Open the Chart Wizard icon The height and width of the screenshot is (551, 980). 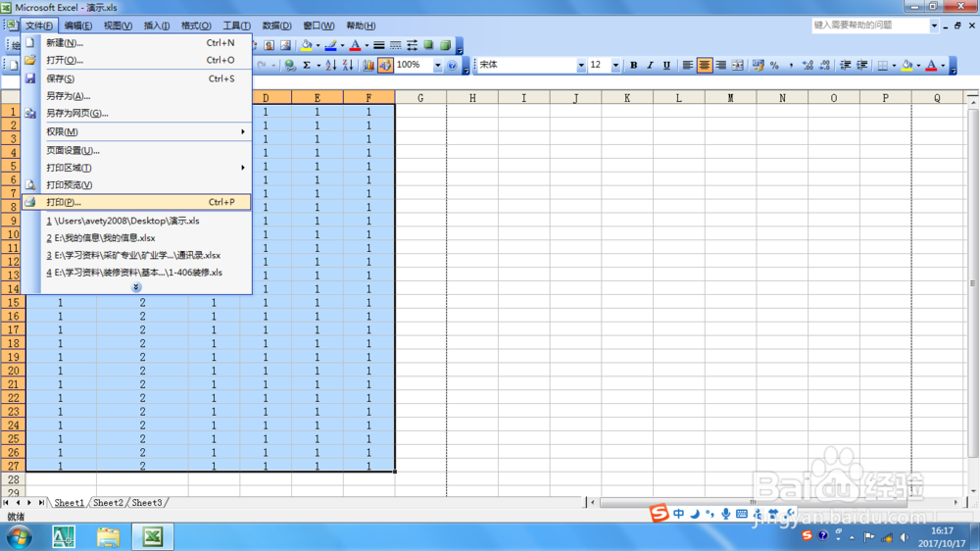point(368,65)
